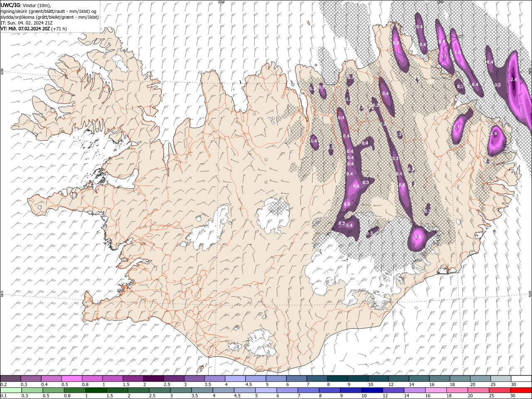Click the '0.1' label under the rain legend
532x399 pixels.
(3, 396)
